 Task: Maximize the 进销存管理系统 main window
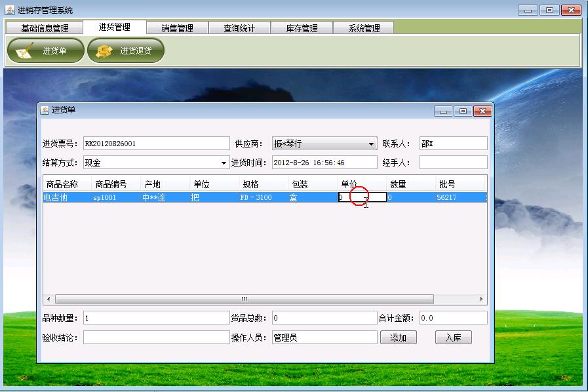[549, 10]
